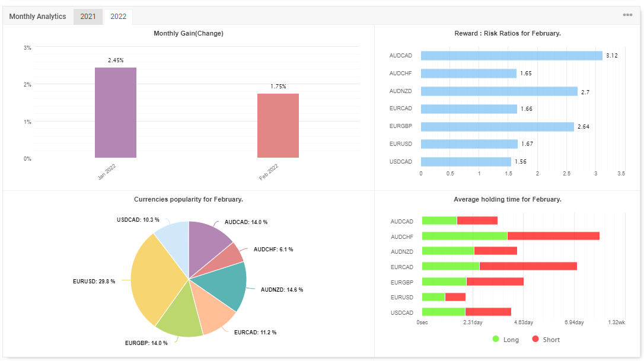644x361 pixels.
Task: Toggle the Short legend item
Action: pos(546,339)
